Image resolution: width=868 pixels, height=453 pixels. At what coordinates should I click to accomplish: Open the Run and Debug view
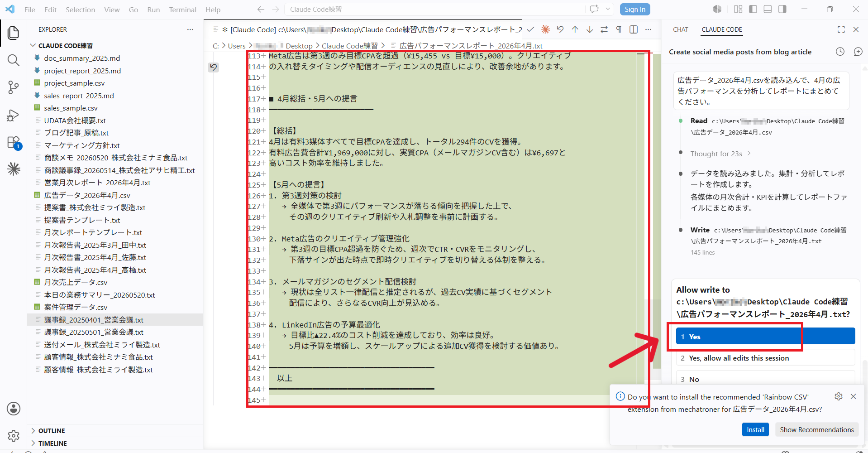point(14,115)
